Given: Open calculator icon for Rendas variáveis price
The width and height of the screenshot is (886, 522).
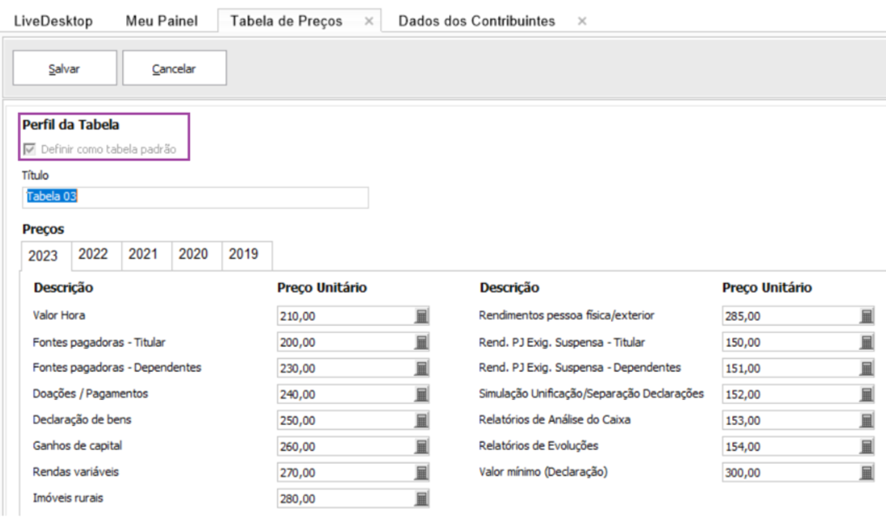Looking at the screenshot, I should 422,472.
